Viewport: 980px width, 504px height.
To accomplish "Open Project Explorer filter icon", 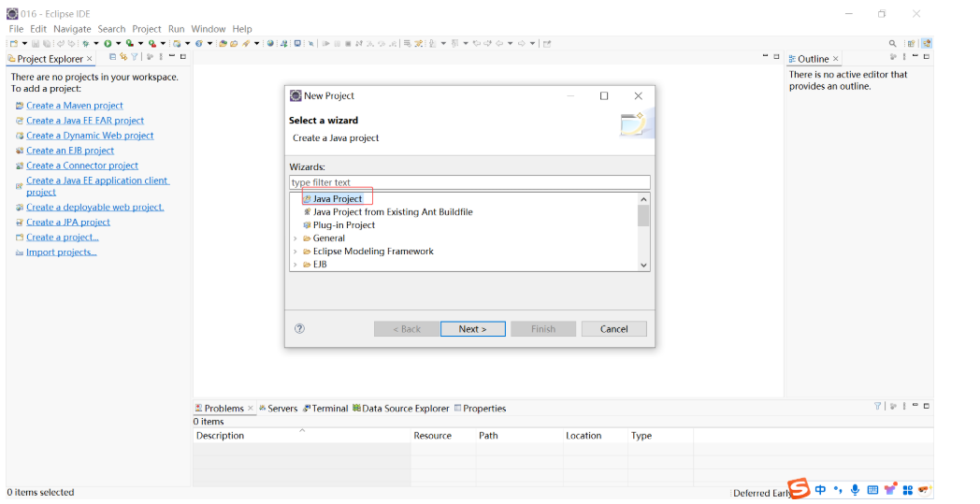I will (135, 57).
